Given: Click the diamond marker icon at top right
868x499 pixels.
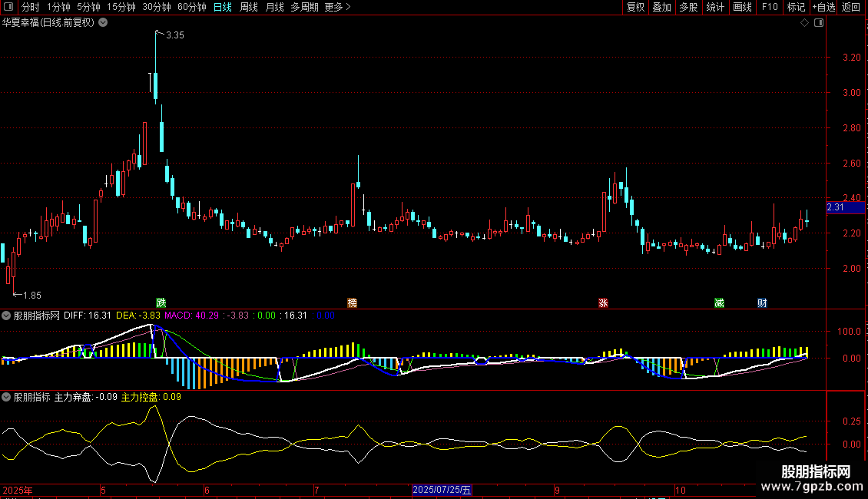Looking at the screenshot, I should 804,23.
